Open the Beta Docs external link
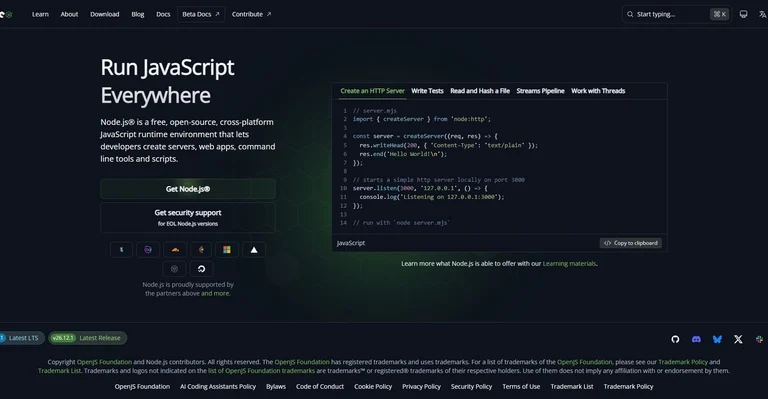Image resolution: width=768 pixels, height=399 pixels. pos(201,14)
